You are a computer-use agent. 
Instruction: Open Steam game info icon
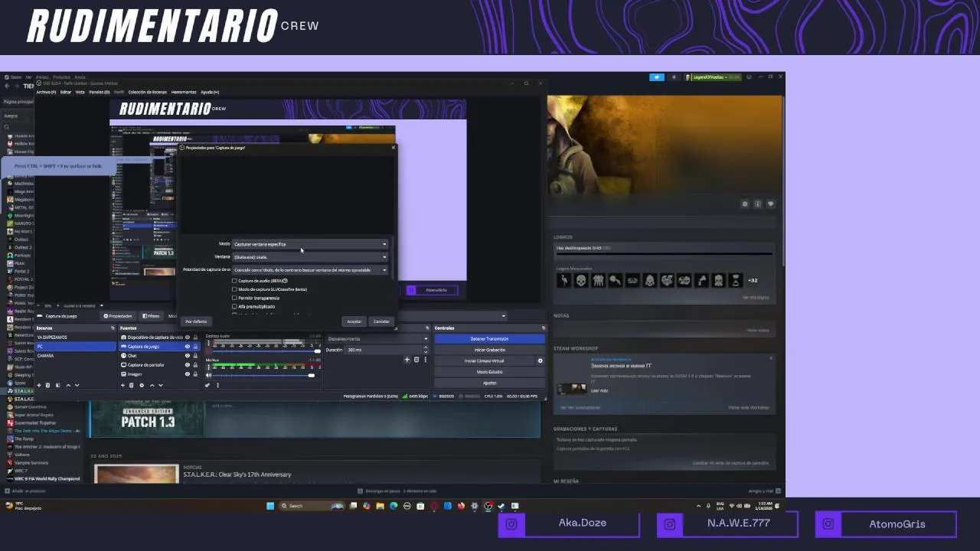pos(758,204)
